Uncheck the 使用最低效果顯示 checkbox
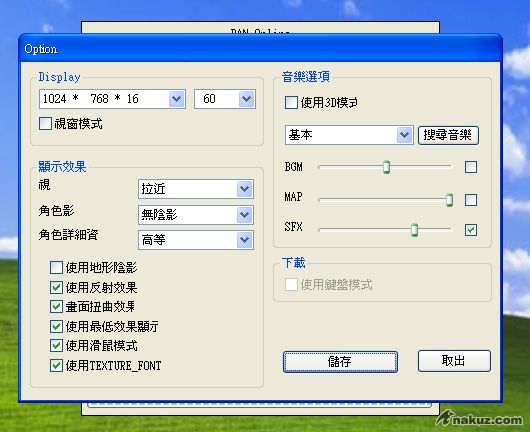The width and height of the screenshot is (530, 432). tap(56, 327)
